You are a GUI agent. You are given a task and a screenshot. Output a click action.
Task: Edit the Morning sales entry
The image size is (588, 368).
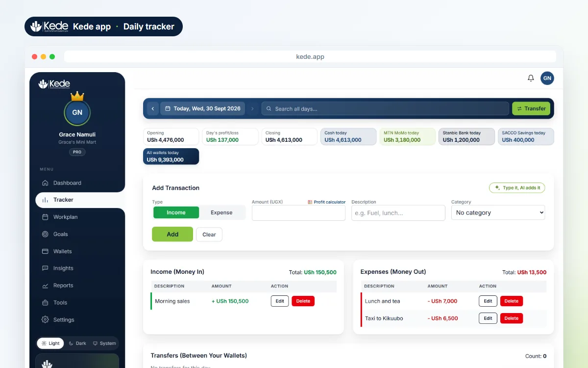pos(280,301)
